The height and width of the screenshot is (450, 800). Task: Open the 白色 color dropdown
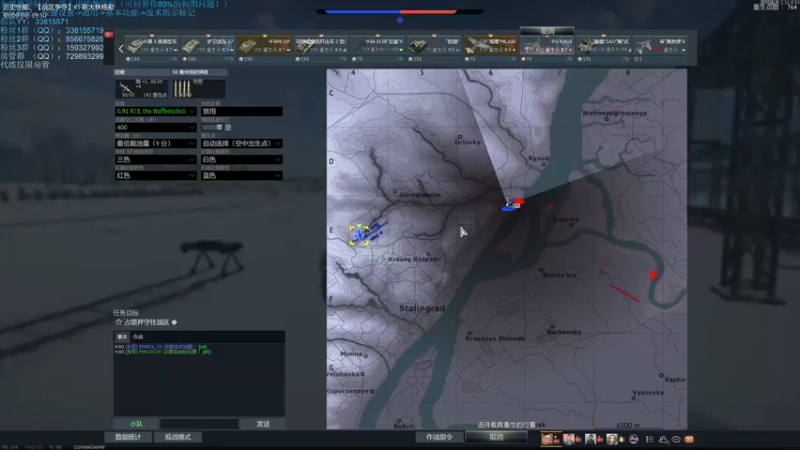click(241, 160)
